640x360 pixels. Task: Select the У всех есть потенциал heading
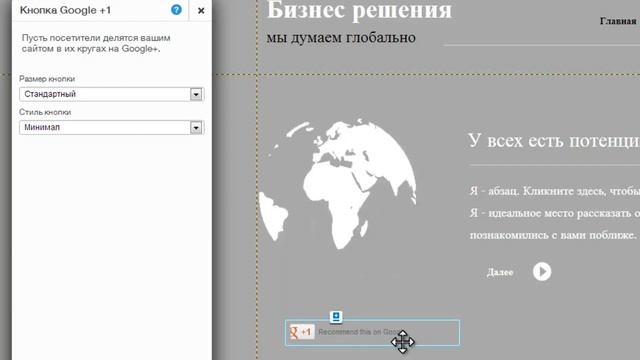tap(554, 140)
